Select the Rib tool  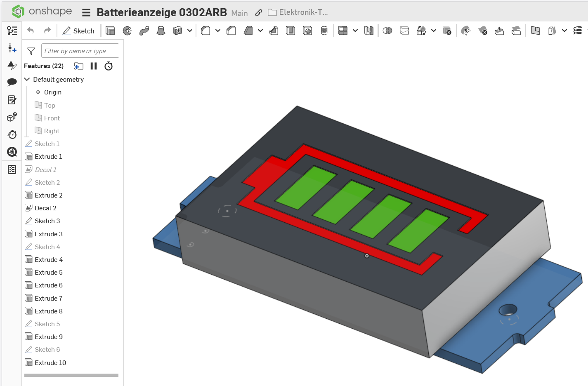coord(274,31)
